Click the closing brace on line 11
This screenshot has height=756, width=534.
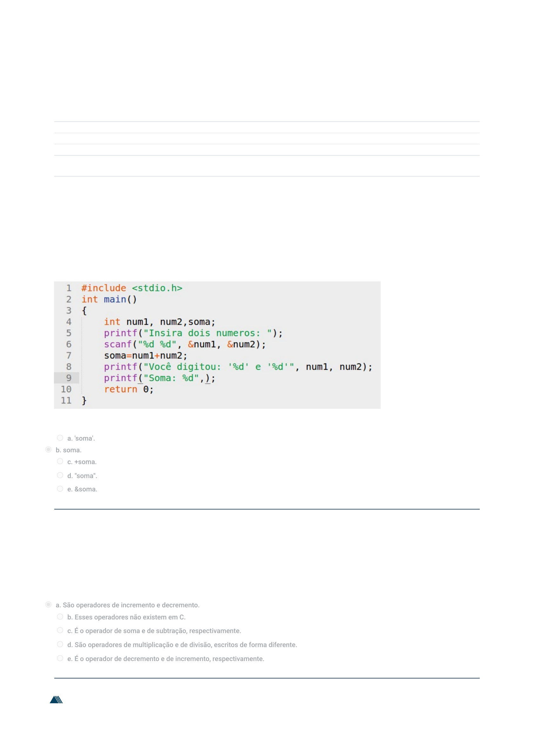pos(84,400)
